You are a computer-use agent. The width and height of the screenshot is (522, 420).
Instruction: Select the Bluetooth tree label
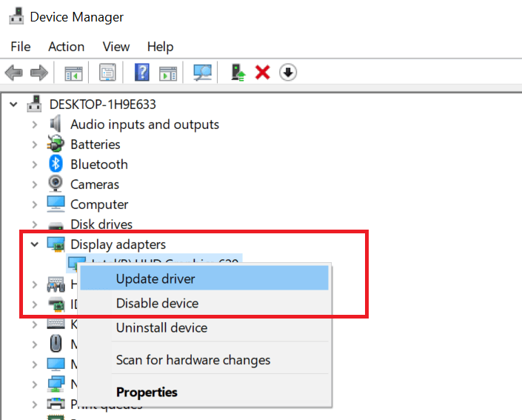[99, 164]
